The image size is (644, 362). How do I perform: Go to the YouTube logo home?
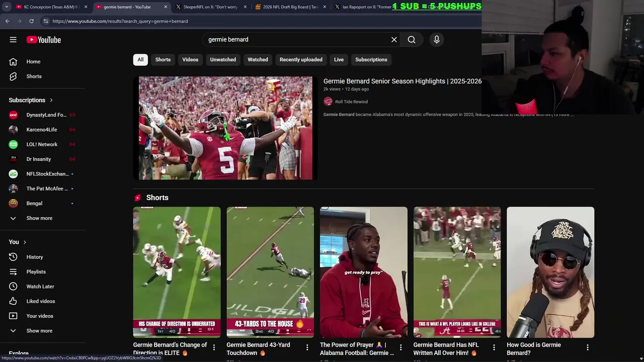[44, 40]
